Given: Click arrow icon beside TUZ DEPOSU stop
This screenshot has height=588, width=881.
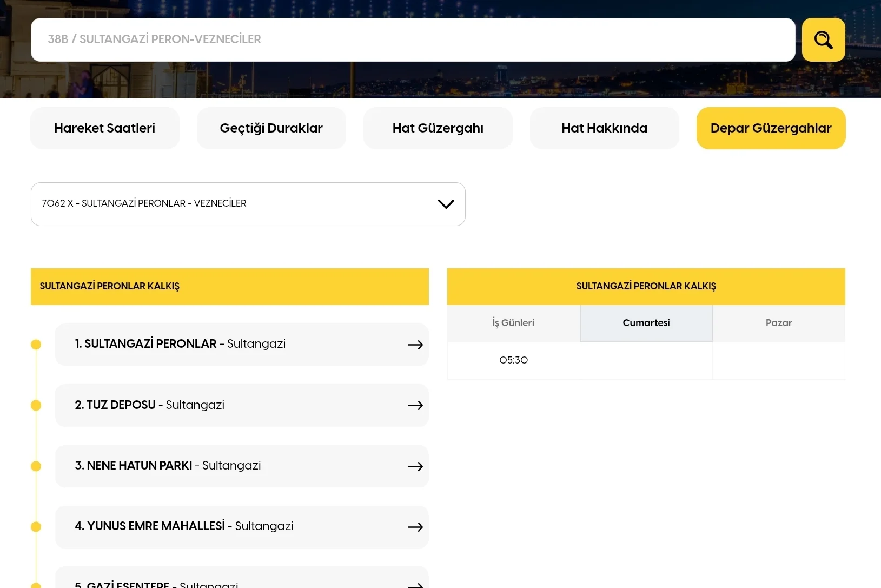Looking at the screenshot, I should pos(415,406).
